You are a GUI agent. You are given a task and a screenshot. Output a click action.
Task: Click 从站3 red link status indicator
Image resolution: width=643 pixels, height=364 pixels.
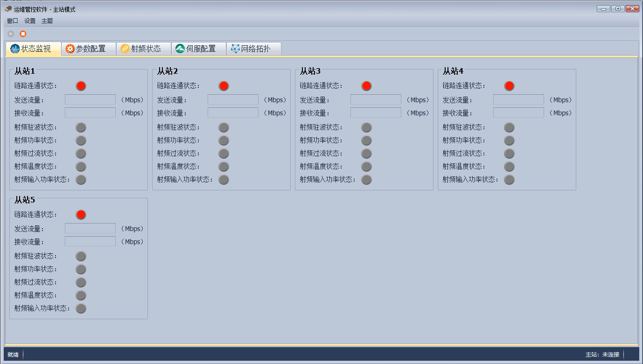point(367,86)
